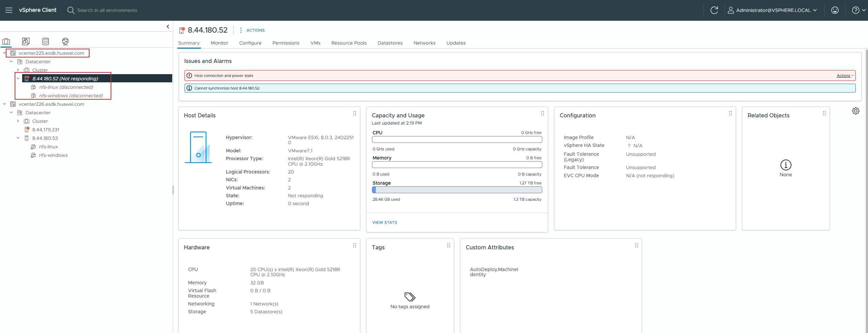The image size is (868, 333).
Task: Collapse the left navigation panel
Action: click(168, 27)
